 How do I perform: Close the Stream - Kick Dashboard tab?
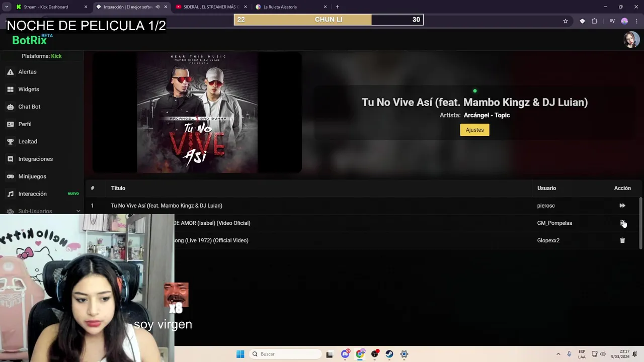click(x=86, y=7)
